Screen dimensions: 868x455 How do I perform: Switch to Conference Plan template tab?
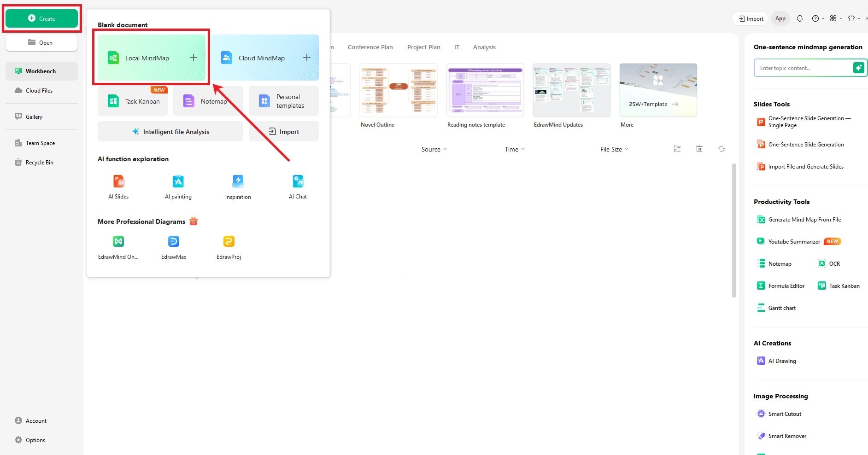pos(370,47)
